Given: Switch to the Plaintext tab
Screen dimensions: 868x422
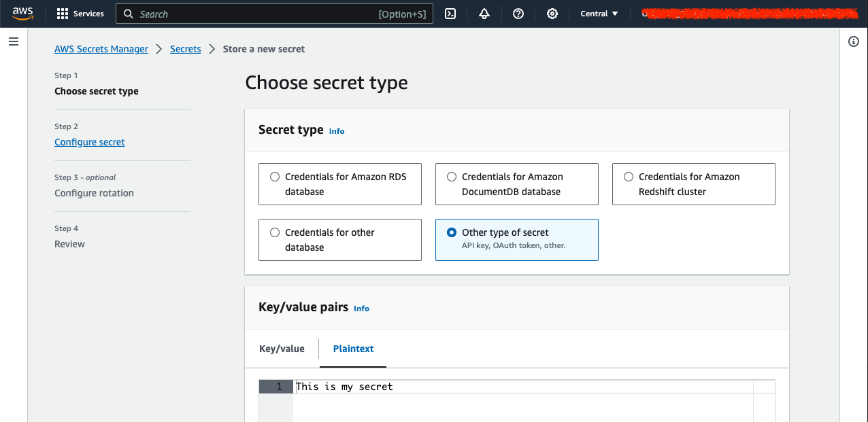Looking at the screenshot, I should click(x=353, y=349).
